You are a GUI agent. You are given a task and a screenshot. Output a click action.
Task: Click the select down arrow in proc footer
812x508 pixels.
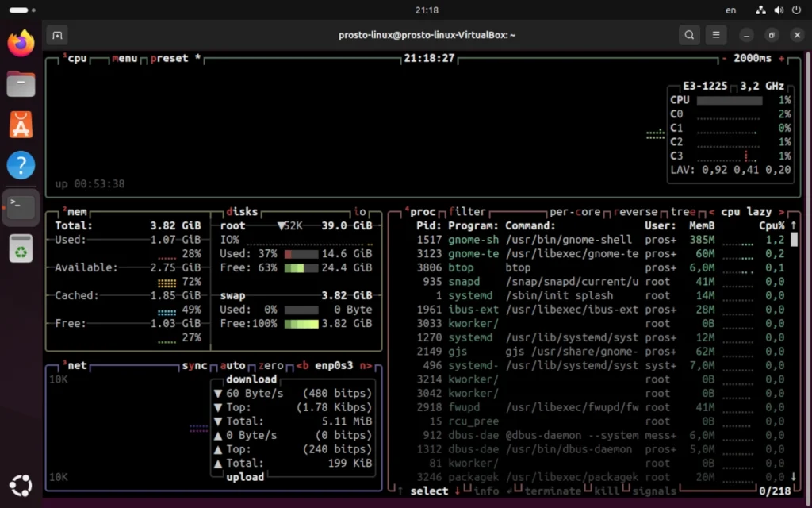458,491
